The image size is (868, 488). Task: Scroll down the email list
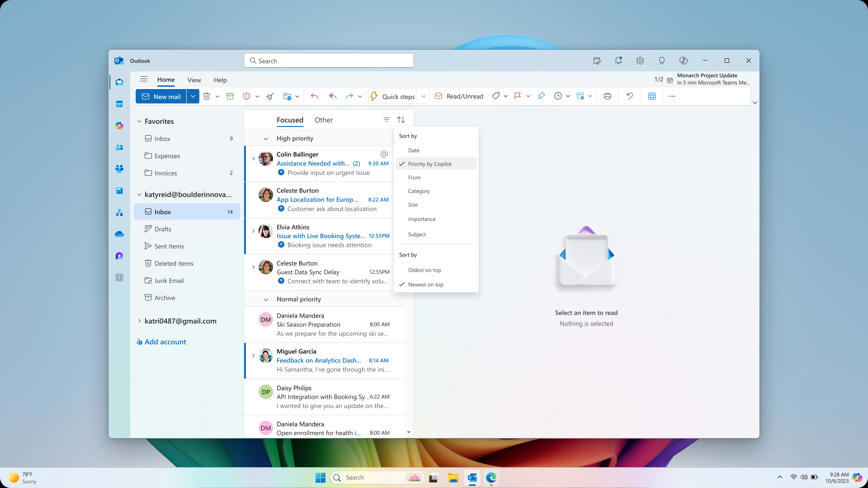point(408,432)
